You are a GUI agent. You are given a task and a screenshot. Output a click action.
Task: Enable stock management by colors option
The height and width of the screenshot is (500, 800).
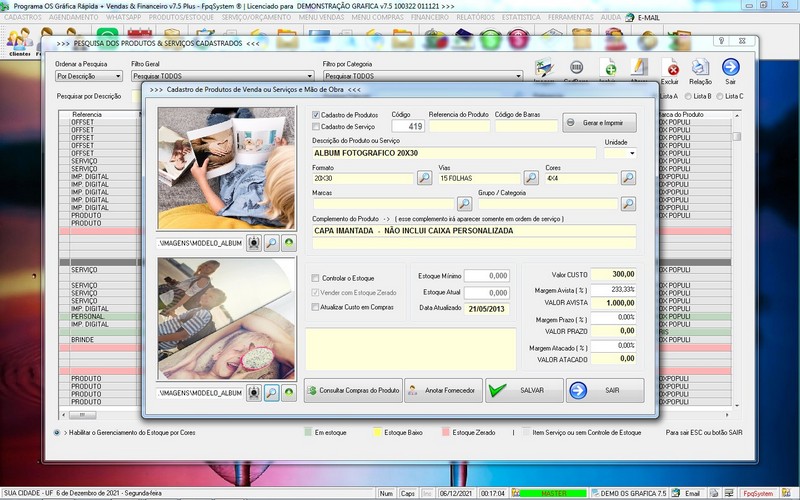point(57,432)
